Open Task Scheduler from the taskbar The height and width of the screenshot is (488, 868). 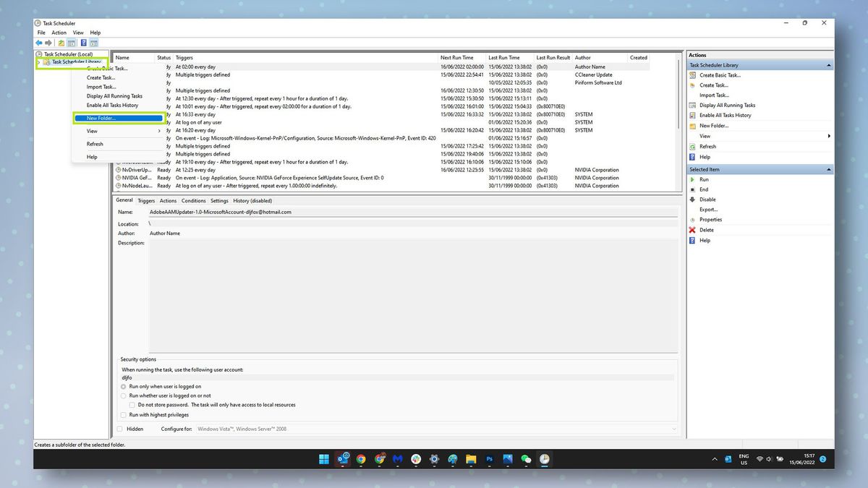(544, 459)
